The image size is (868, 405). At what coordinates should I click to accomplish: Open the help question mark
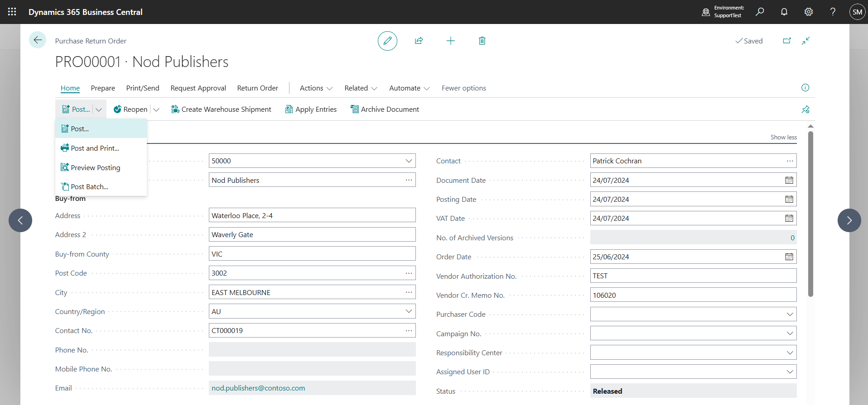(833, 12)
